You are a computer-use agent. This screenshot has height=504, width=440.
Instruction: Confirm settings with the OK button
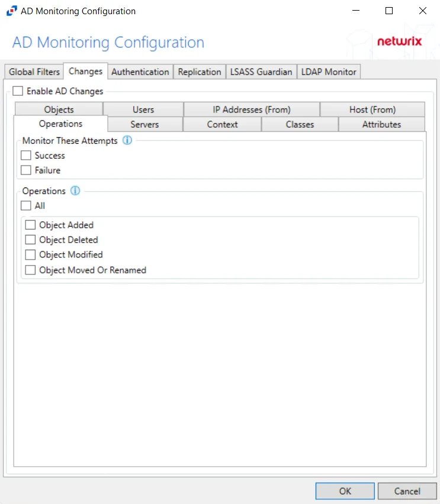click(345, 491)
